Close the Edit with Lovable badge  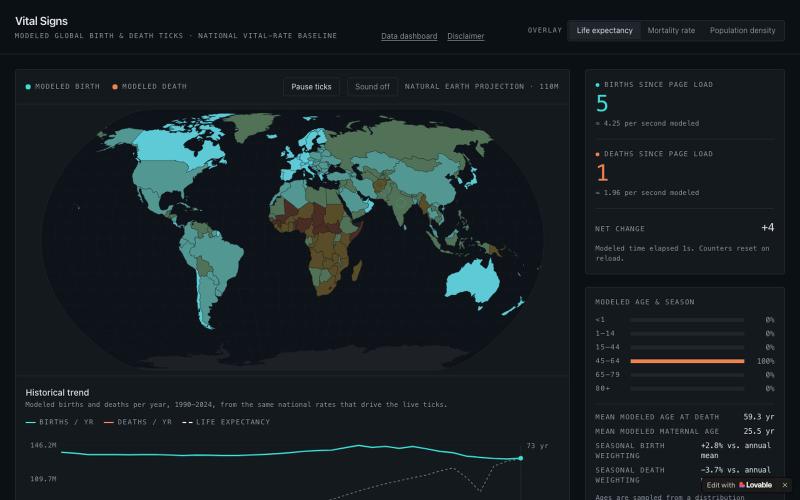[x=785, y=485]
